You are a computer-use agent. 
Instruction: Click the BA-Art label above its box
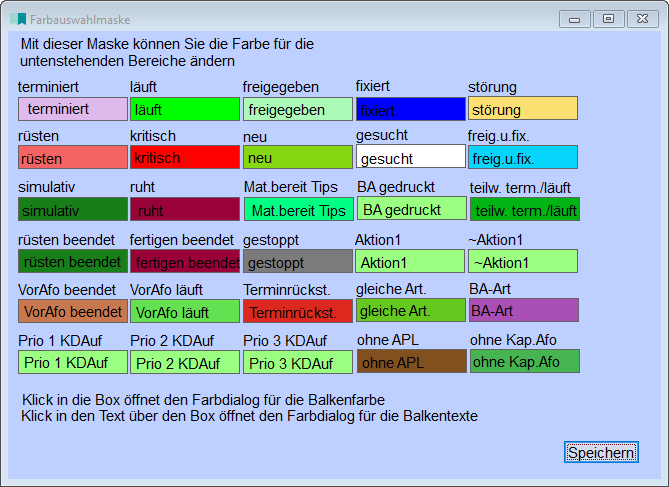coord(490,289)
